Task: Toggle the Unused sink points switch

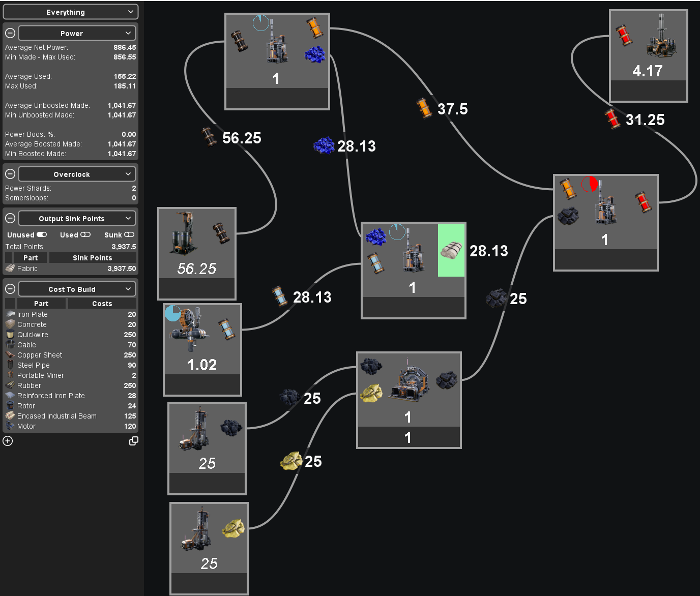Action: pyautogui.click(x=42, y=234)
